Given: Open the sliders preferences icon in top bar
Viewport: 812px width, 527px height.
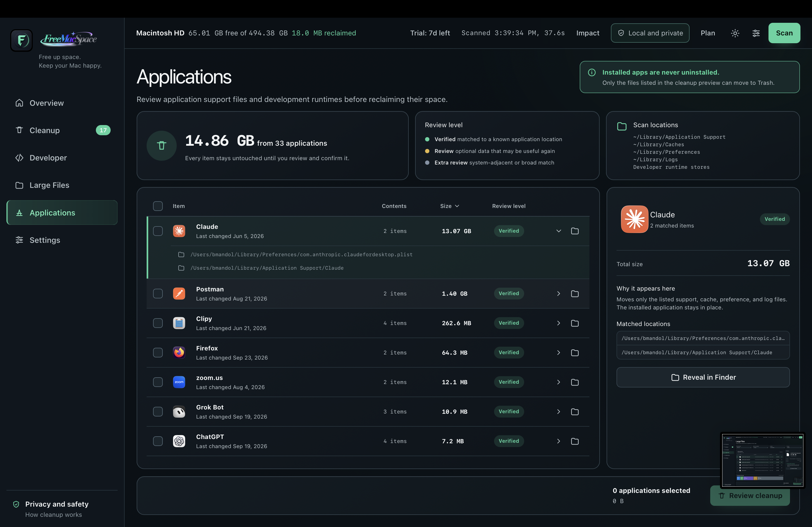Looking at the screenshot, I should pyautogui.click(x=756, y=33).
